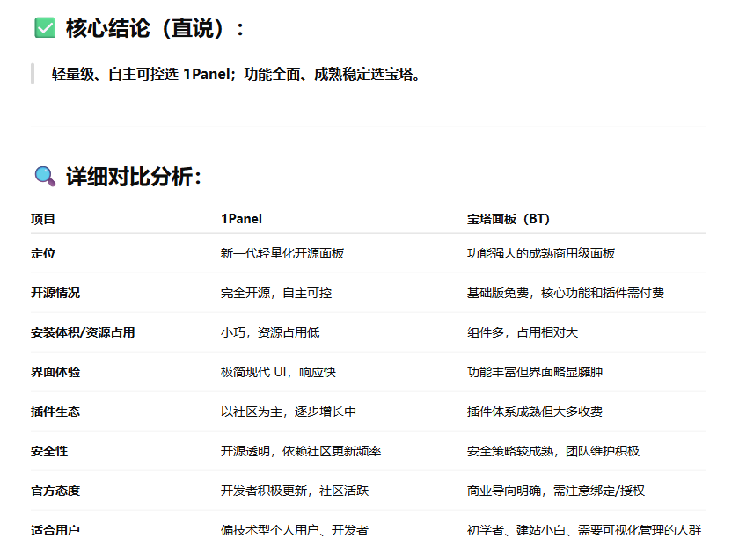Click the cell 开源透明，依赖社区更新频率
Screen dimensions: 739x560
(x=301, y=451)
